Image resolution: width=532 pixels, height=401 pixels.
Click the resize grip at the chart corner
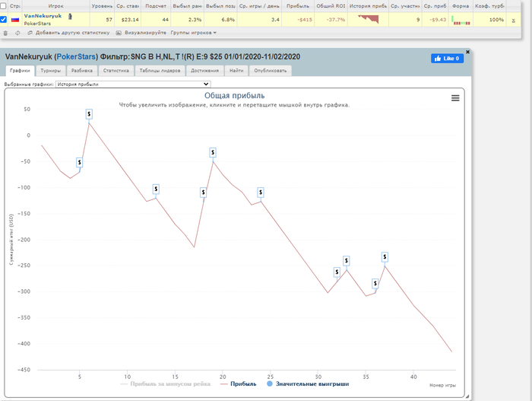pyautogui.click(x=467, y=396)
